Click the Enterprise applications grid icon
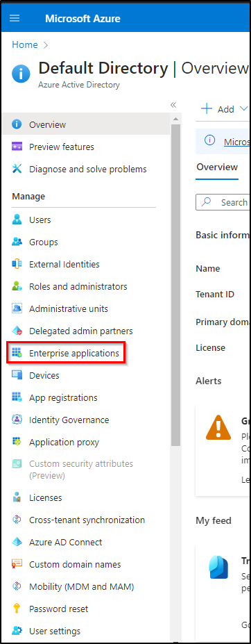 coord(17,353)
